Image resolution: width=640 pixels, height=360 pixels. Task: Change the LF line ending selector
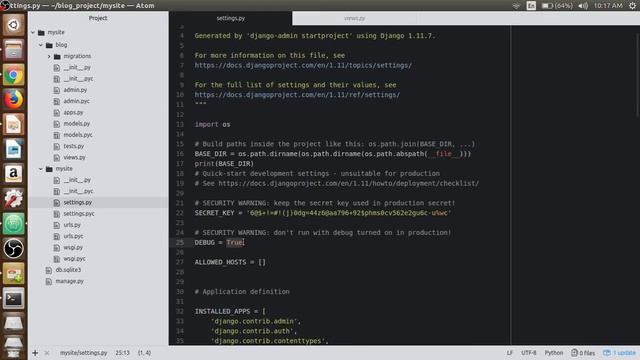pyautogui.click(x=510, y=353)
